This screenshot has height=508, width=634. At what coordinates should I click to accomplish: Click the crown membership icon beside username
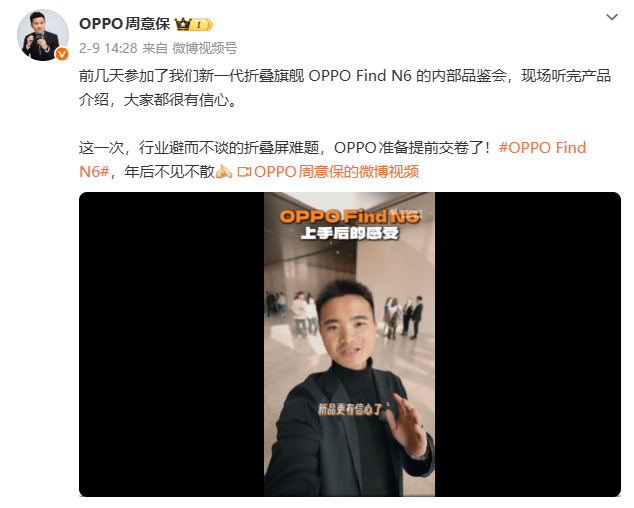coord(183,24)
